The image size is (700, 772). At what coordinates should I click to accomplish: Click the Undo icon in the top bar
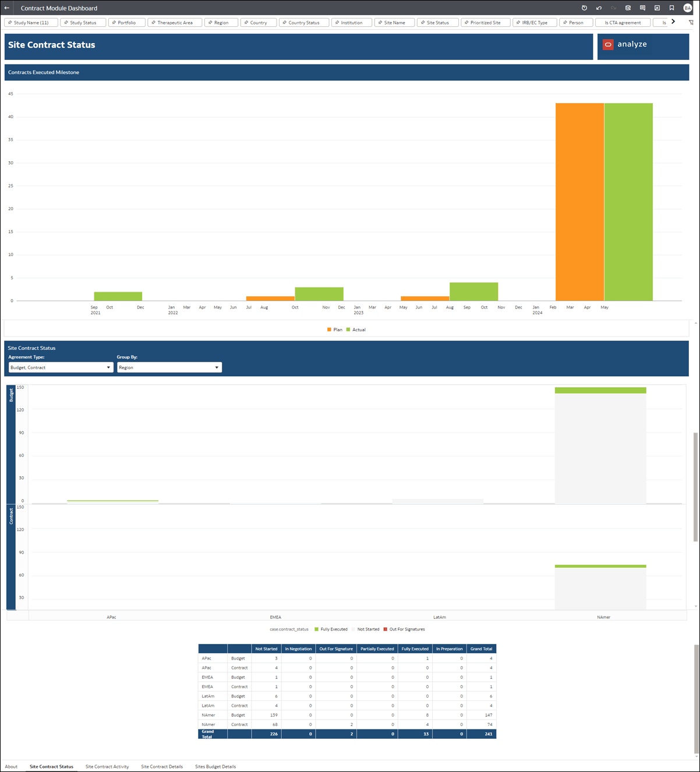598,8
